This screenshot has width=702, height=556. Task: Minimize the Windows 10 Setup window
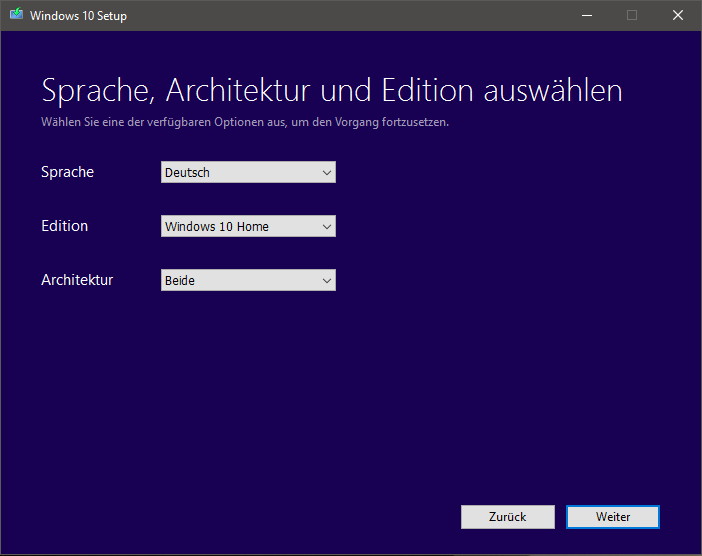point(587,15)
